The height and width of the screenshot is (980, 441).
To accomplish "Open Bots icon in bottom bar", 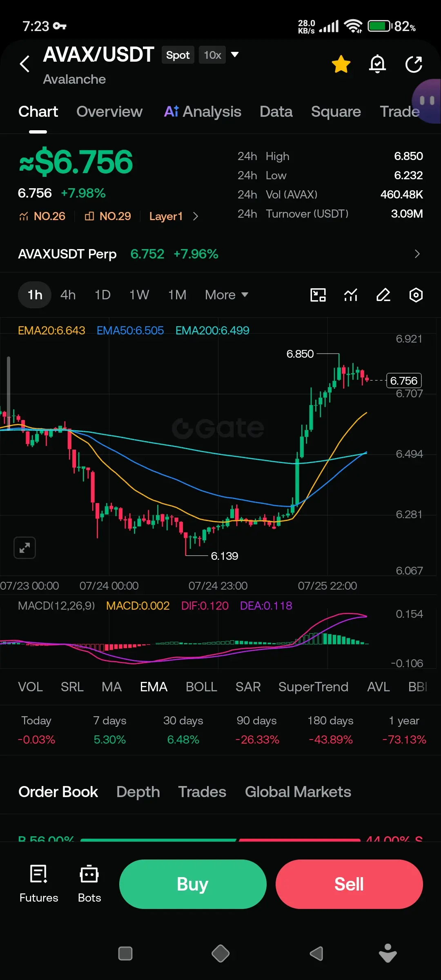I will click(x=89, y=884).
